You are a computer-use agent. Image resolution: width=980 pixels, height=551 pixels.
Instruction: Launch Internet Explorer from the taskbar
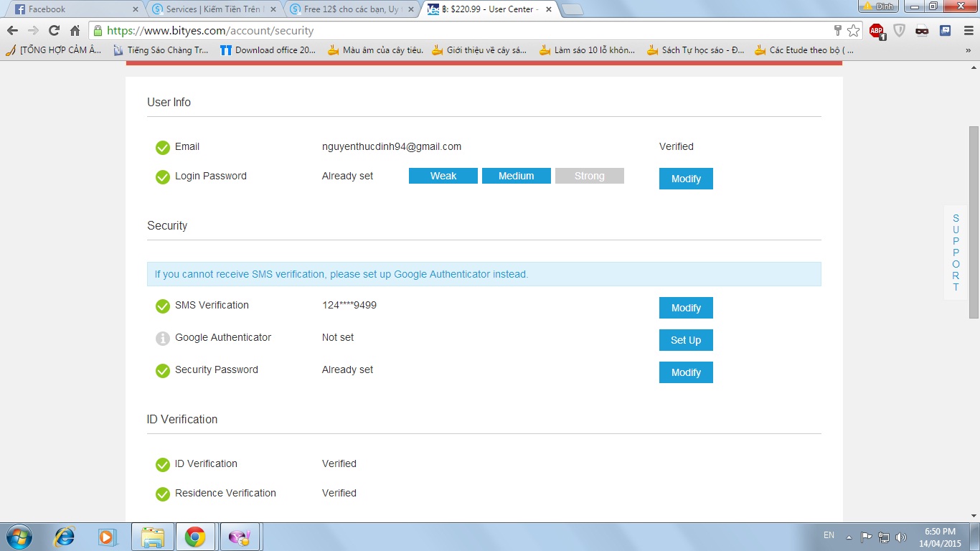(65, 537)
